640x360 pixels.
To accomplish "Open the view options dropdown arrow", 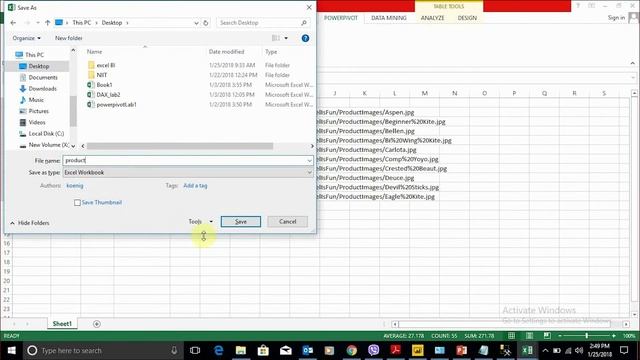I will pos(286,38).
